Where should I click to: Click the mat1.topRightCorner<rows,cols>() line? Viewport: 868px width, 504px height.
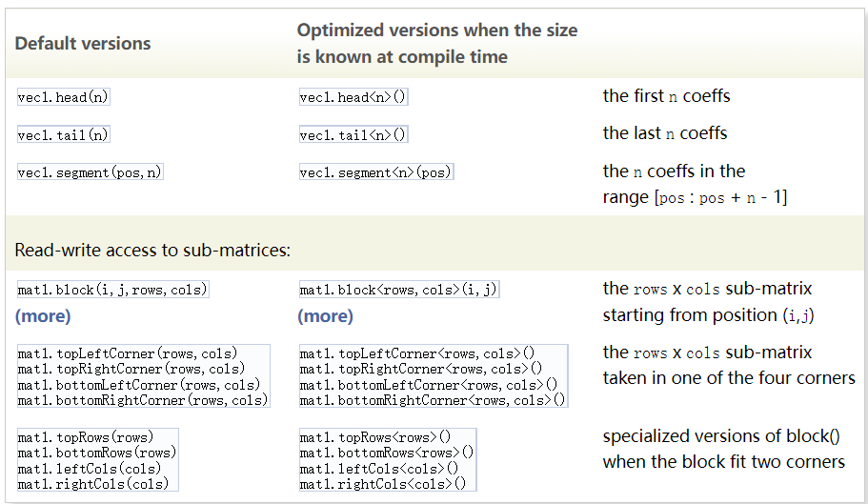point(420,369)
